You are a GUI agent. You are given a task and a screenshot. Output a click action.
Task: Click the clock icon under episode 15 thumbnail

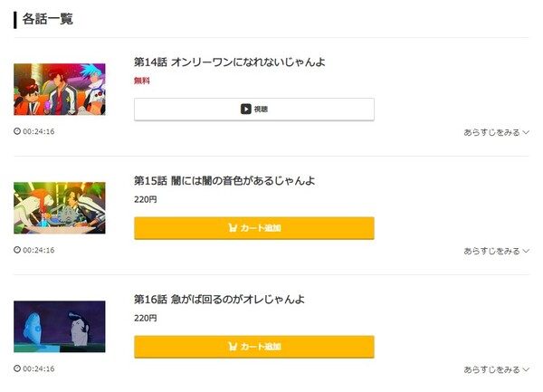[17, 250]
